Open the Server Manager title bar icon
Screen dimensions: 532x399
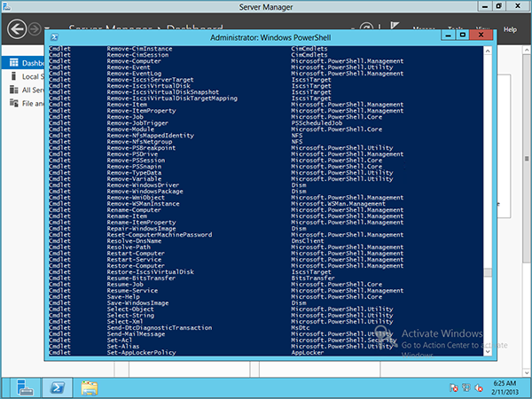click(6, 6)
